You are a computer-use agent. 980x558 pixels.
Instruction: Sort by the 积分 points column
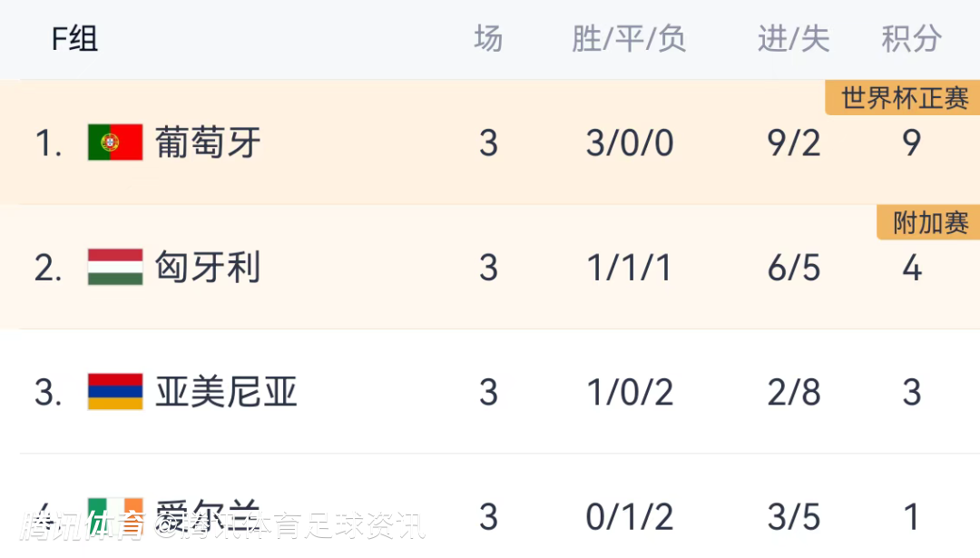tap(911, 39)
